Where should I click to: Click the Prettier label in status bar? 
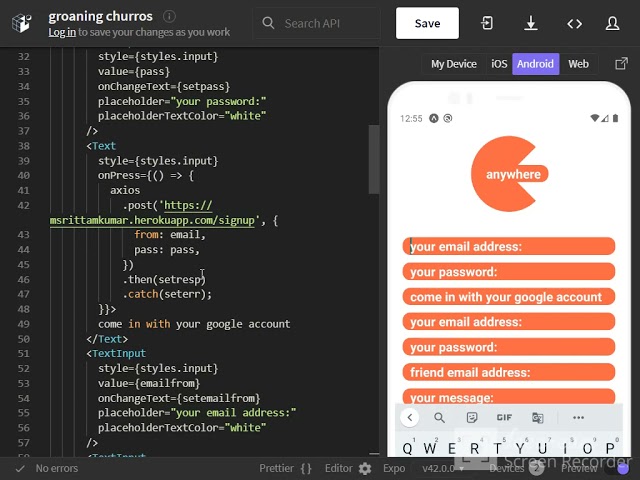276,469
